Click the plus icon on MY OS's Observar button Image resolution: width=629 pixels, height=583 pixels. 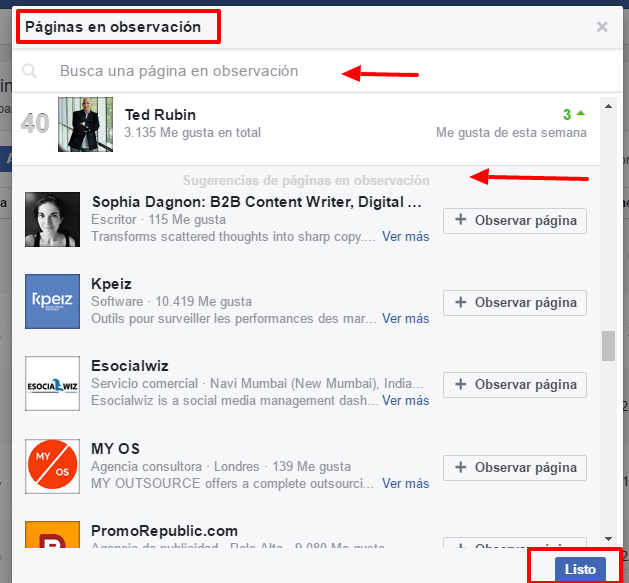pos(461,467)
